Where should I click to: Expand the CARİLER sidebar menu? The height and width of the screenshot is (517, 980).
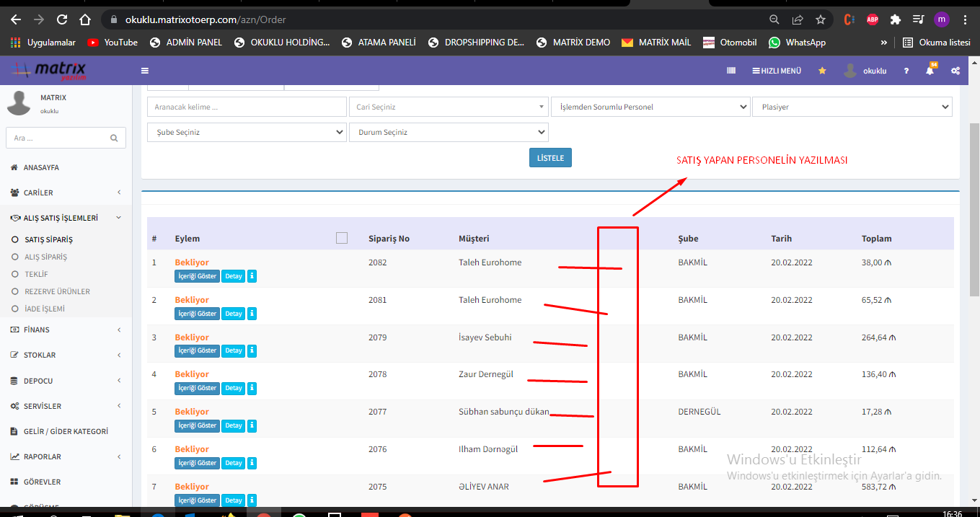coord(66,193)
